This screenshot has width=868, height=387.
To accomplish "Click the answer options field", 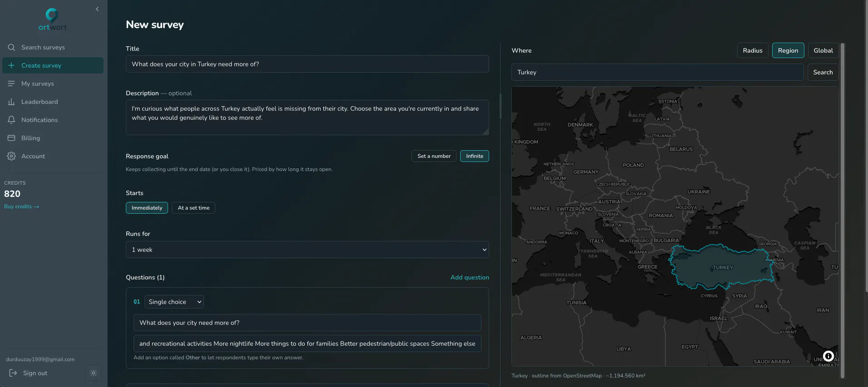I will tap(308, 343).
